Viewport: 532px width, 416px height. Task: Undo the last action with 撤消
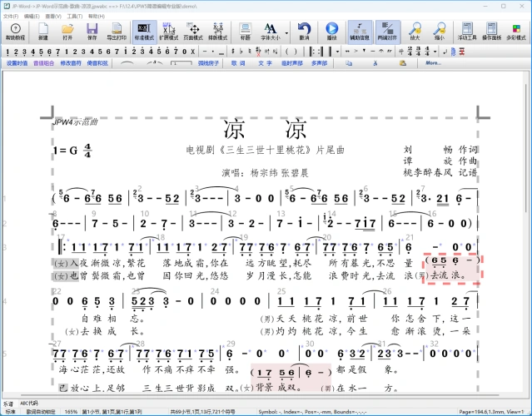pos(304,32)
